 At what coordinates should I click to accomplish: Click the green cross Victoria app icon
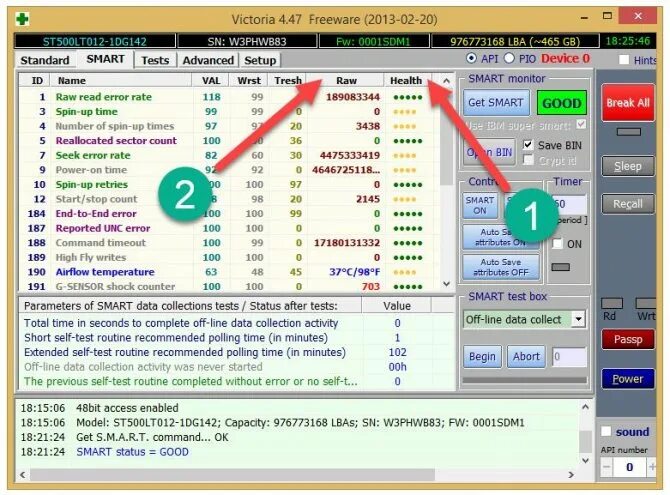click(x=21, y=19)
